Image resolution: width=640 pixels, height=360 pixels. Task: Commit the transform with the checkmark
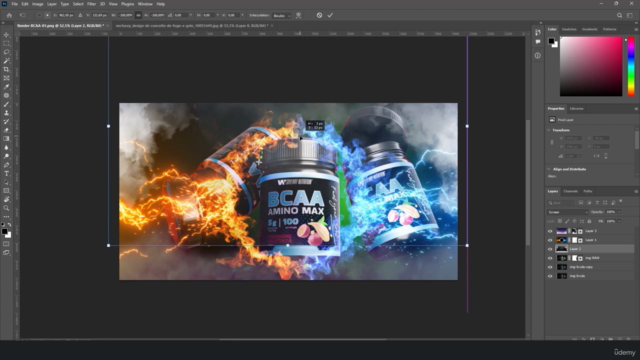point(330,16)
